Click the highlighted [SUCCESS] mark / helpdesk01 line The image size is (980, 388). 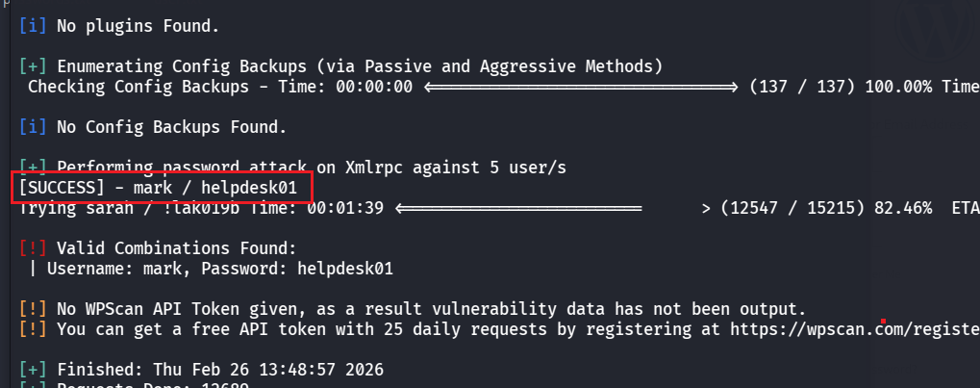point(160,188)
